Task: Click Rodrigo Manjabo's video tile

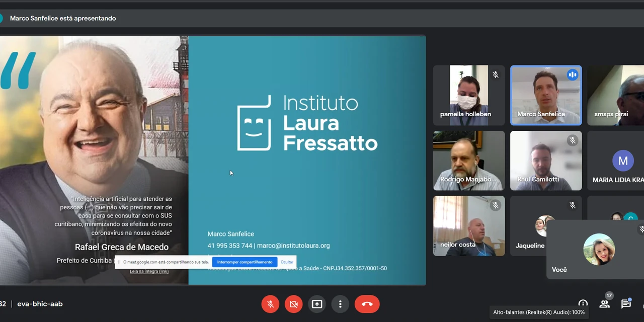Action: 468,160
